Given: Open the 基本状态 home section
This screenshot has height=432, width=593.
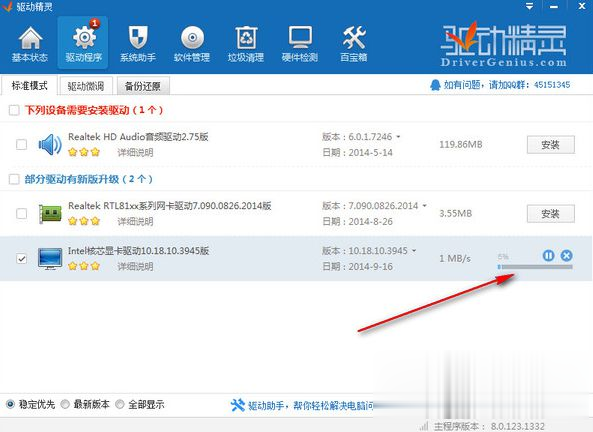Looking at the screenshot, I should click(30, 44).
